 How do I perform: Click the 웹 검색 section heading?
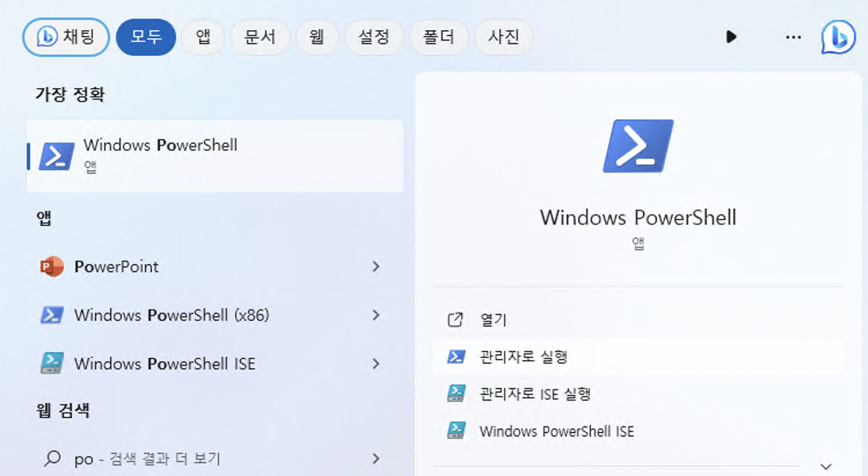tap(63, 411)
